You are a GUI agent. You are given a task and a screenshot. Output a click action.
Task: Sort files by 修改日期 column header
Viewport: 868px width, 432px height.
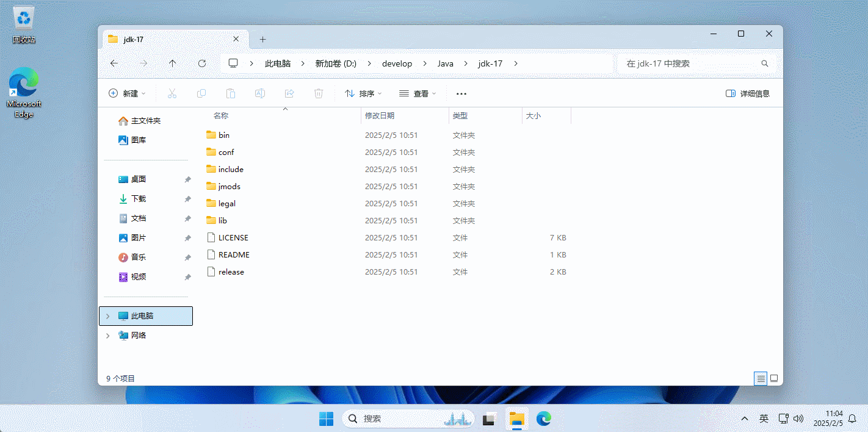380,115
